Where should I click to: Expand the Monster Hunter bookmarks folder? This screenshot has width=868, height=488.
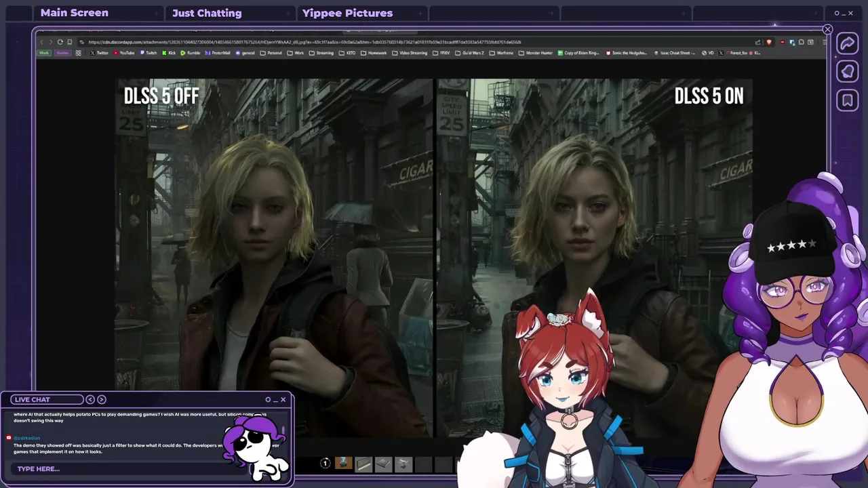[x=536, y=53]
